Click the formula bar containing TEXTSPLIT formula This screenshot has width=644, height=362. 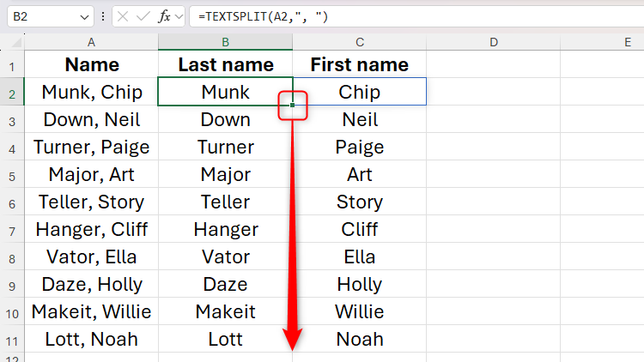pos(412,16)
